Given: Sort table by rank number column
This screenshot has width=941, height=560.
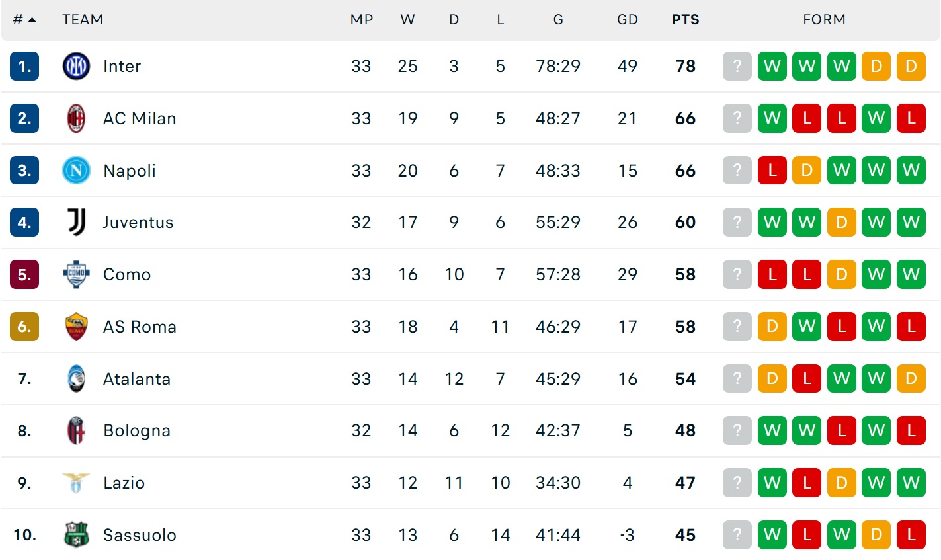Looking at the screenshot, I should [24, 20].
